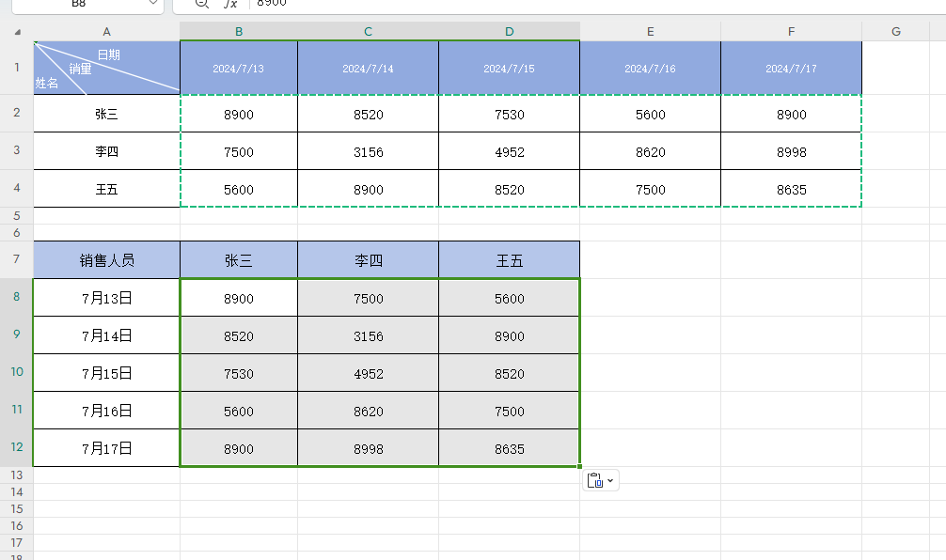This screenshot has width=946, height=560.
Task: Click the select-all corner triangle
Action: [17, 32]
